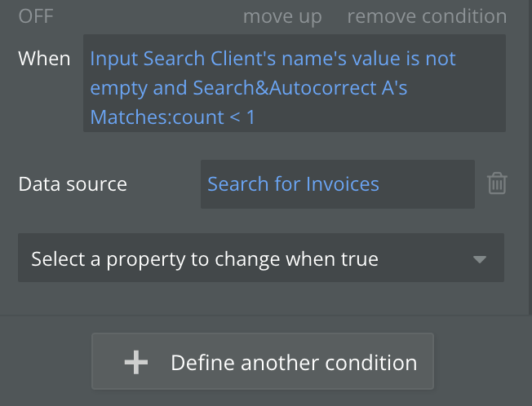
Task: Remove this condition
Action: pos(426,16)
